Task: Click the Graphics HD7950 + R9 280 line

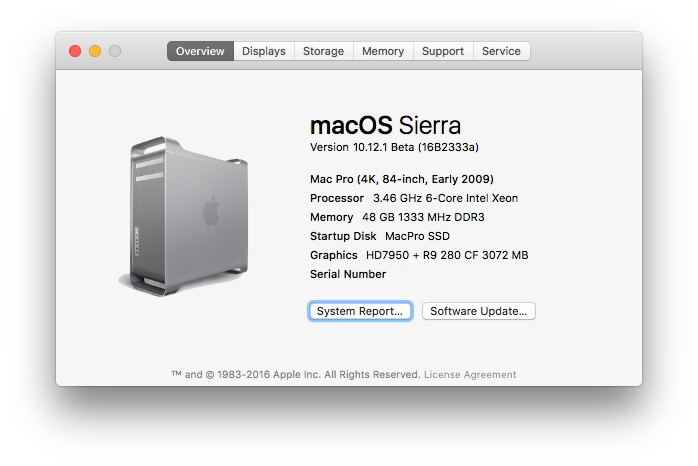Action: pos(419,255)
